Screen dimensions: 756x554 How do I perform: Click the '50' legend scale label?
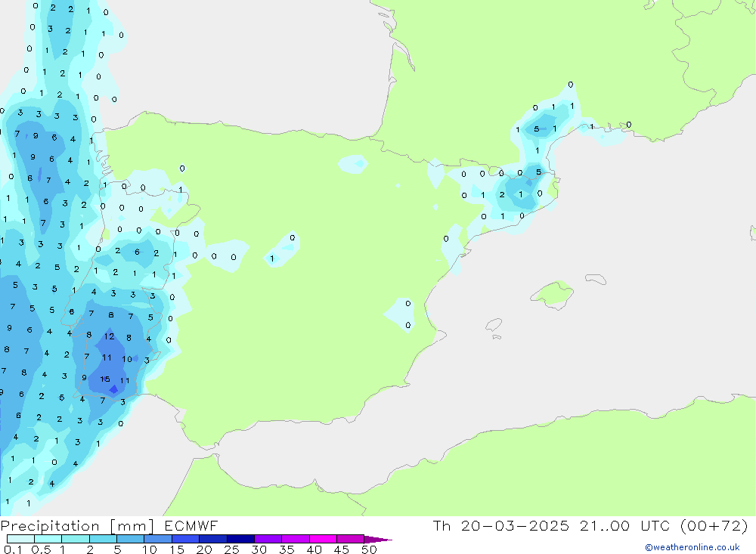click(369, 549)
